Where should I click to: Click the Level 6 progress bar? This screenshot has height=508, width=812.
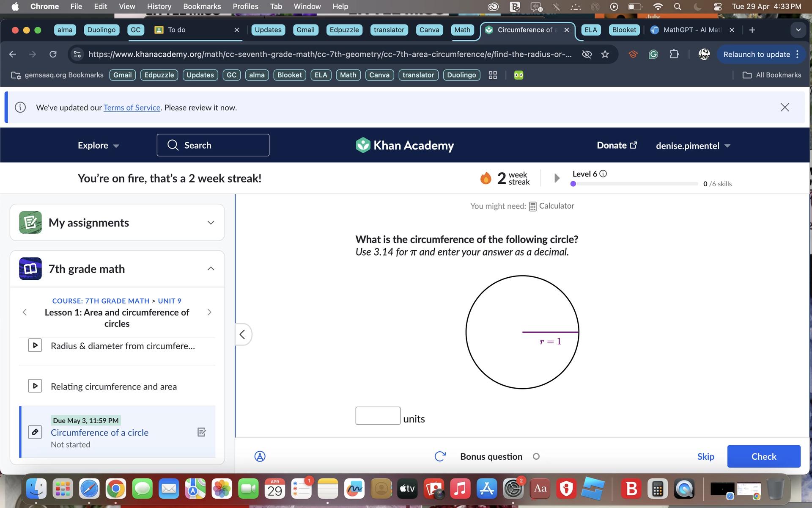[x=634, y=184]
